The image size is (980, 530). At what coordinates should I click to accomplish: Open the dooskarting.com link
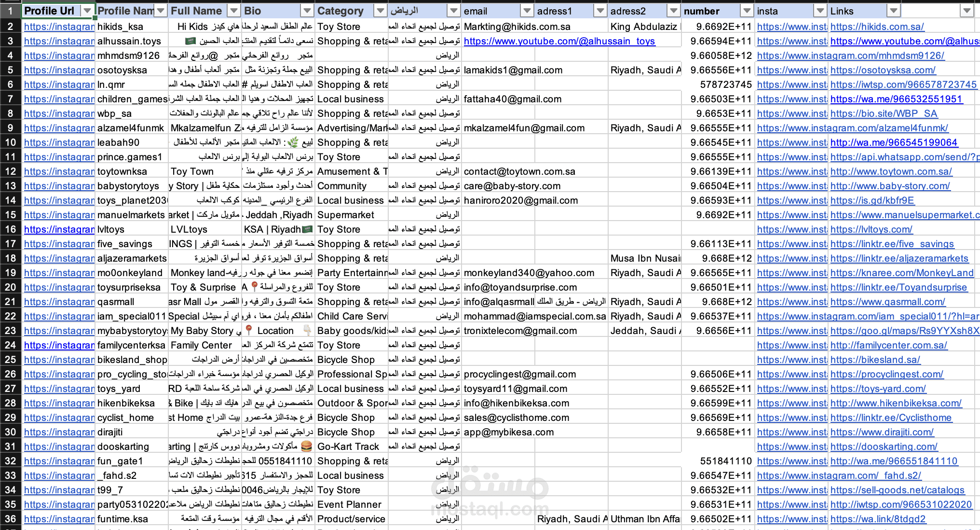pos(884,446)
